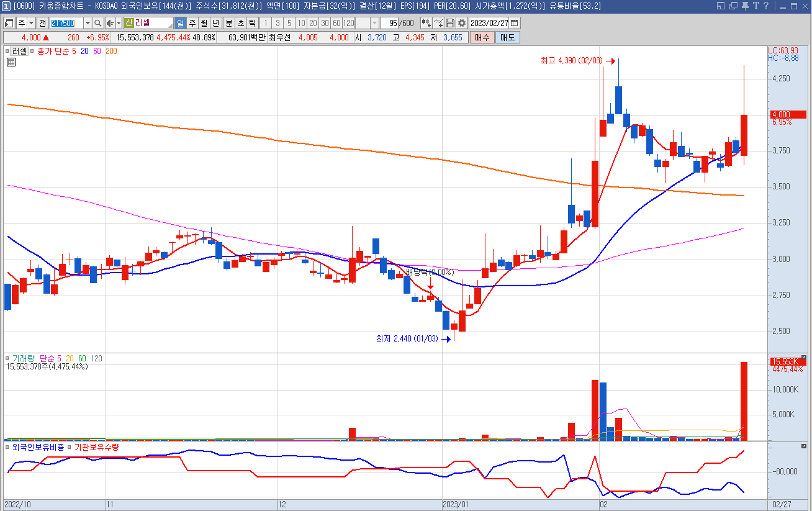
Task: Open chart settings gear icon
Action: pyautogui.click(x=461, y=23)
